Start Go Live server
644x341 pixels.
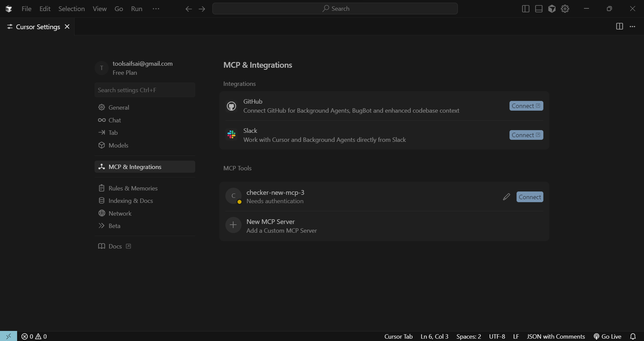[x=607, y=336]
